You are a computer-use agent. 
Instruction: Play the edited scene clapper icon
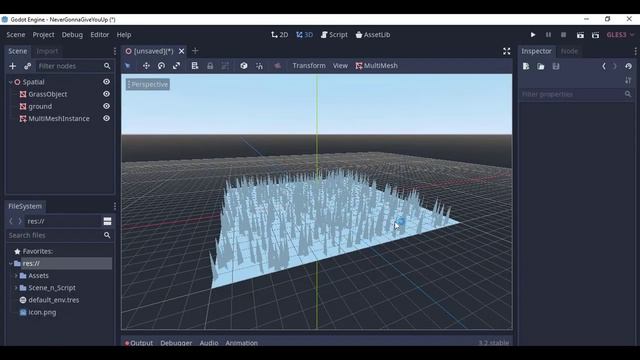[580, 35]
